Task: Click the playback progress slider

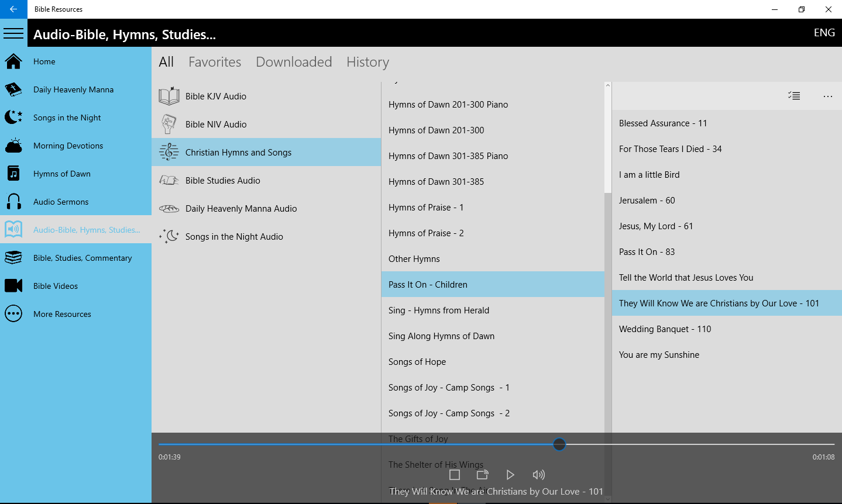Action: pos(559,444)
